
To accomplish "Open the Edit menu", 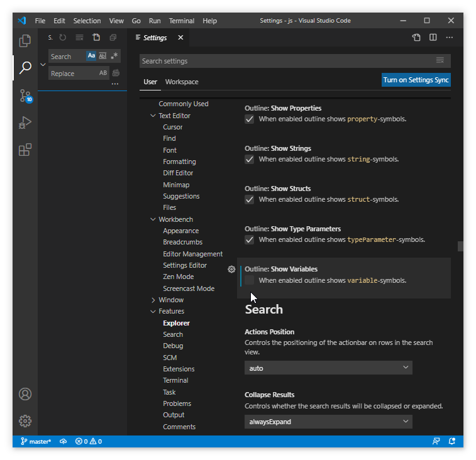I will (x=59, y=21).
